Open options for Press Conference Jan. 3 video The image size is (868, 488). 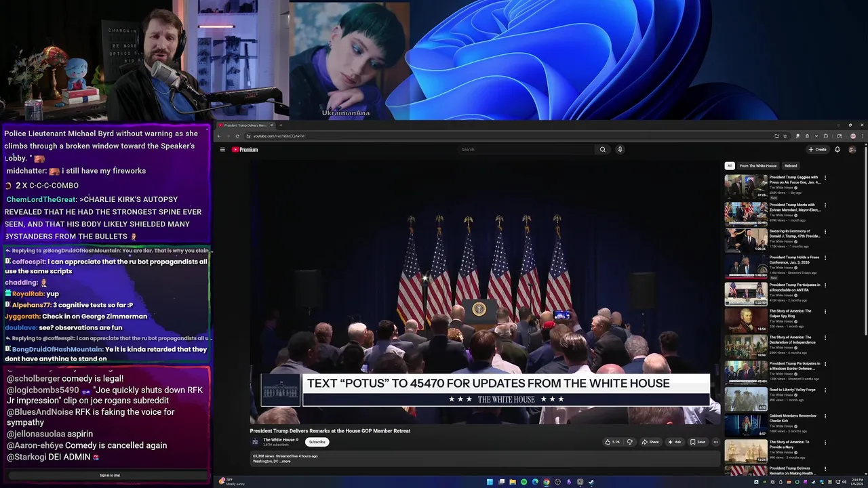[825, 258]
